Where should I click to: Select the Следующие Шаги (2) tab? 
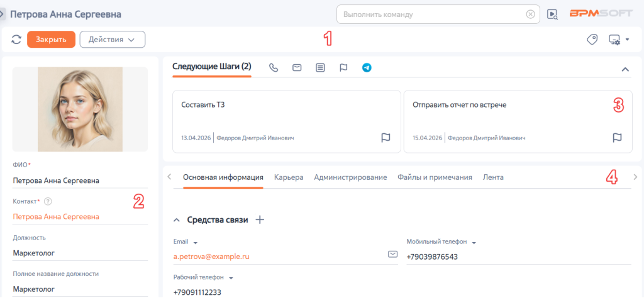(211, 66)
